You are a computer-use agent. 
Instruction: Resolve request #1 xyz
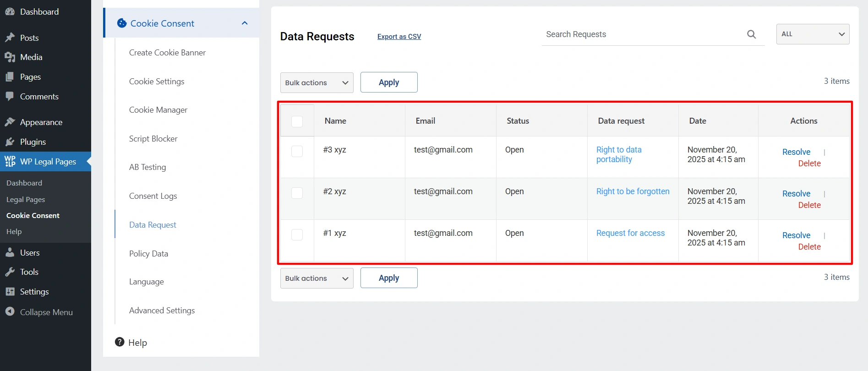(x=796, y=235)
